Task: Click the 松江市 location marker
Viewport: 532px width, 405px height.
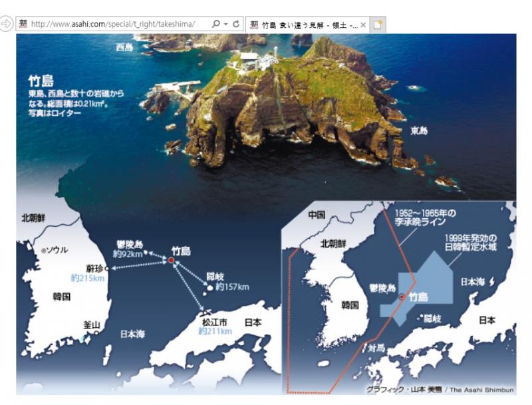Action: 205,313
